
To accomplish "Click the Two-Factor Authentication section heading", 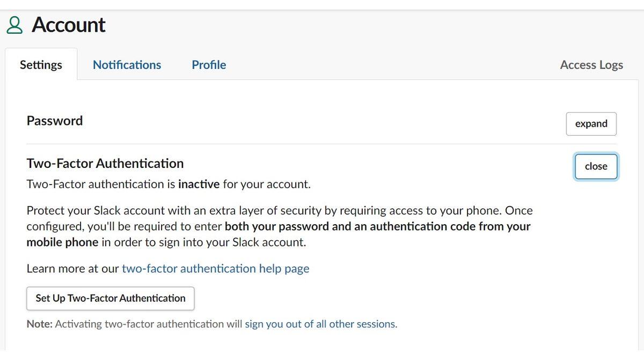I will (x=105, y=164).
